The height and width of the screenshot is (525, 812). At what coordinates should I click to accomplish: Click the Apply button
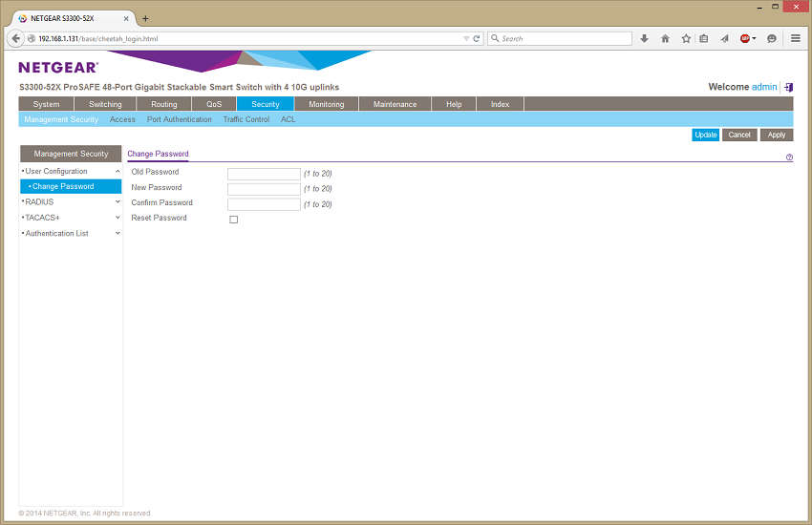777,135
